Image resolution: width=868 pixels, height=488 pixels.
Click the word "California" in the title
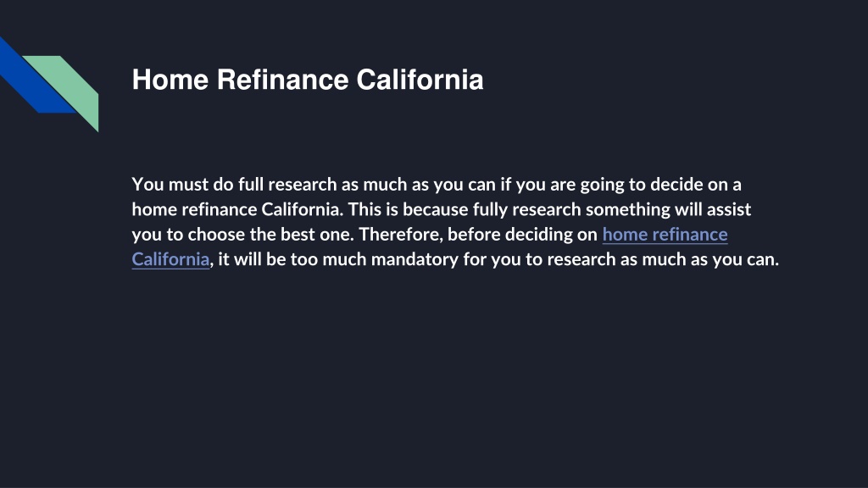click(420, 80)
